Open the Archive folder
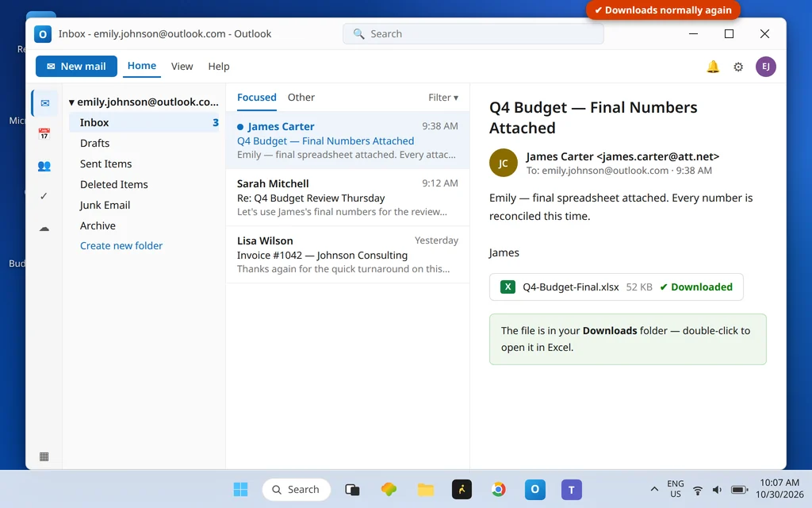This screenshot has height=508, width=812. pos(144,225)
